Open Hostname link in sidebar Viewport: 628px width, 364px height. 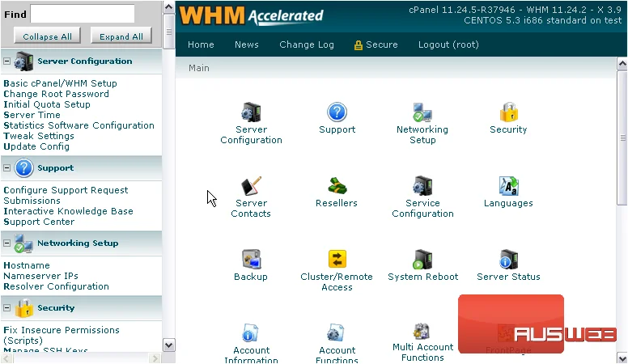(27, 265)
